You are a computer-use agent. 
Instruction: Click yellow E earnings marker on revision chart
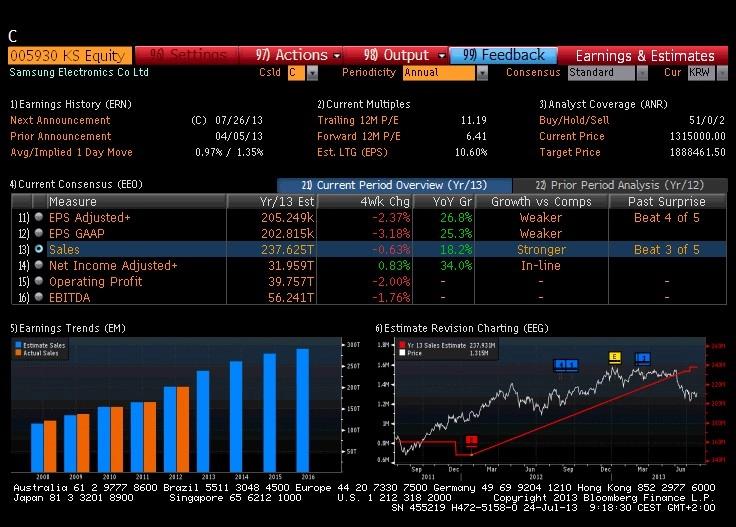click(614, 357)
